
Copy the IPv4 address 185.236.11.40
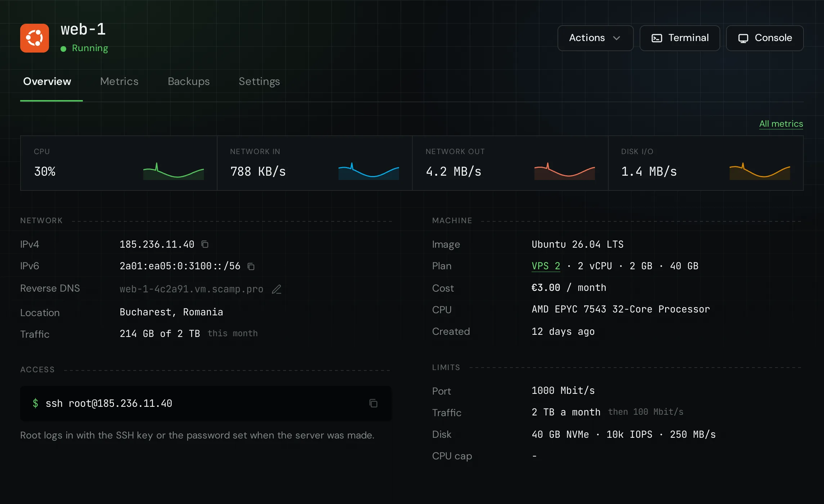pos(205,244)
